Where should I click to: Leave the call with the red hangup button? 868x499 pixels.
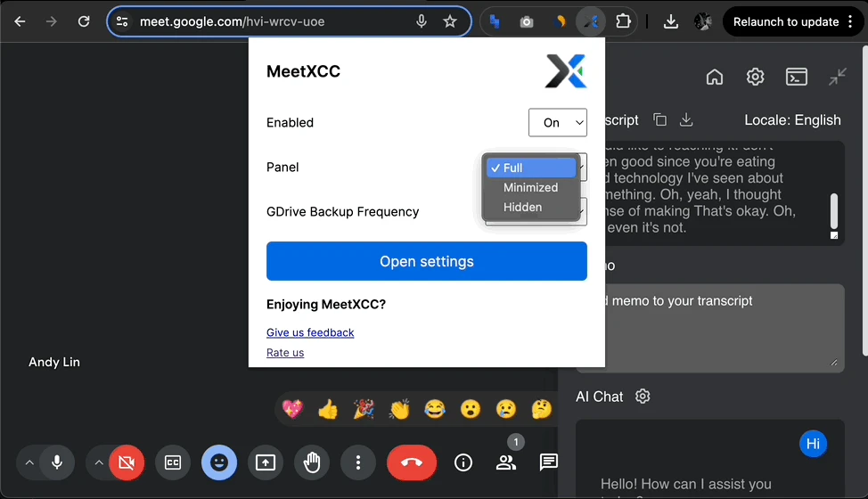pyautogui.click(x=412, y=462)
